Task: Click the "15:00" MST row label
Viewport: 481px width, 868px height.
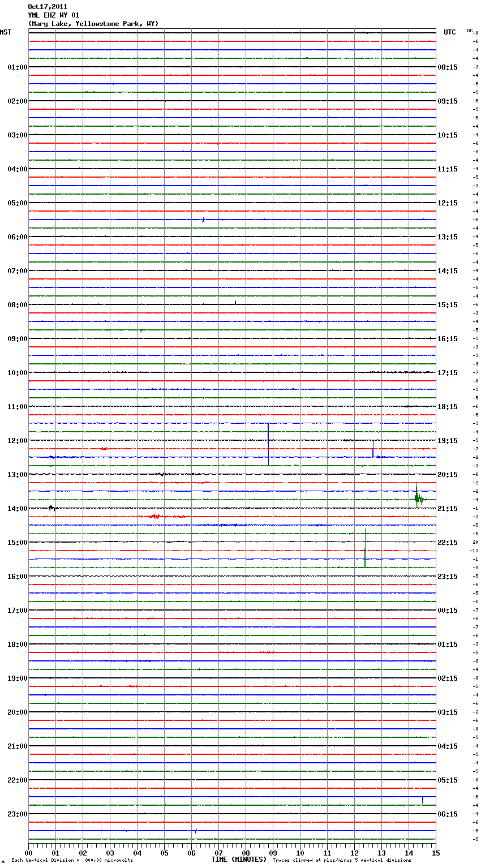Action: 18,543
